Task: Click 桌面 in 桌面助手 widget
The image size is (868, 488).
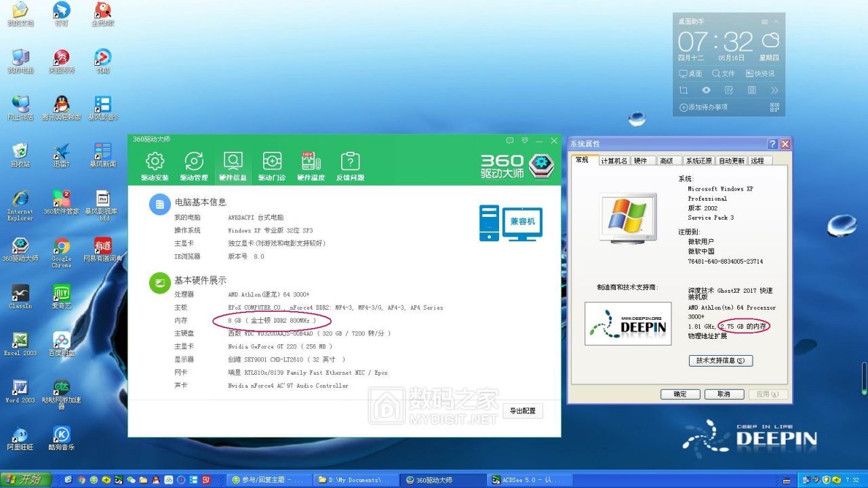Action: click(691, 73)
